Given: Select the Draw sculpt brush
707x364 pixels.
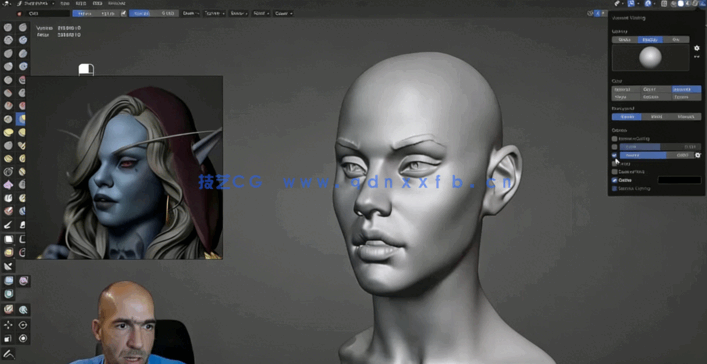Looking at the screenshot, I should tap(8, 28).
